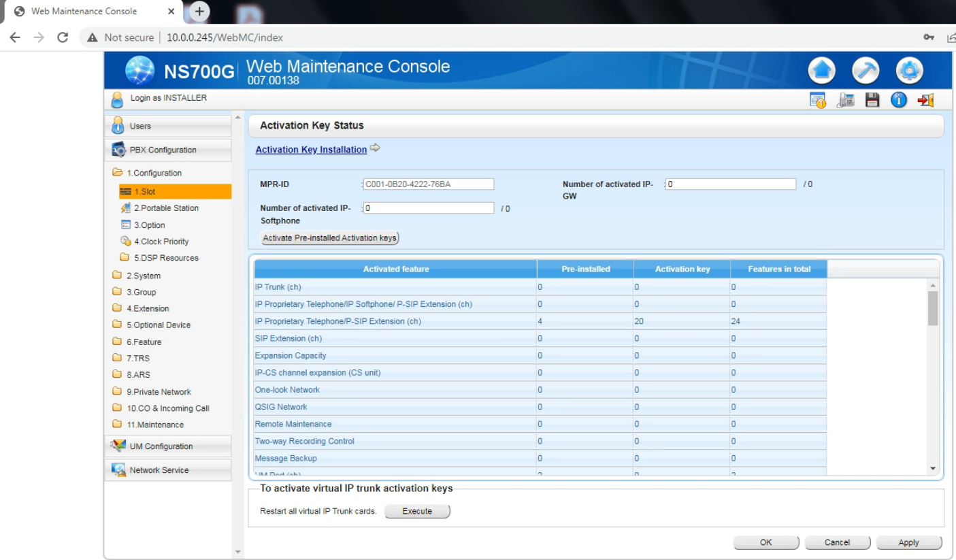Go to the Home screen icon

(822, 71)
